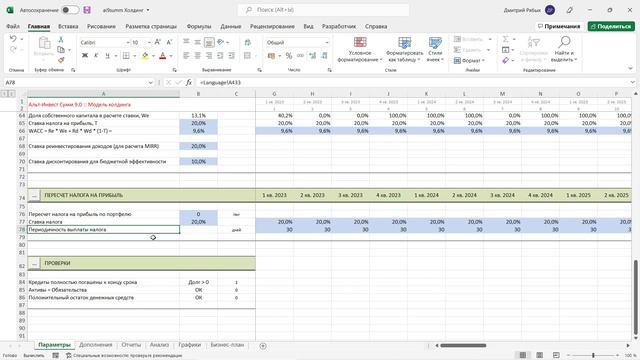
Task: Open Найти и выделить magnifier
Action: [564, 49]
